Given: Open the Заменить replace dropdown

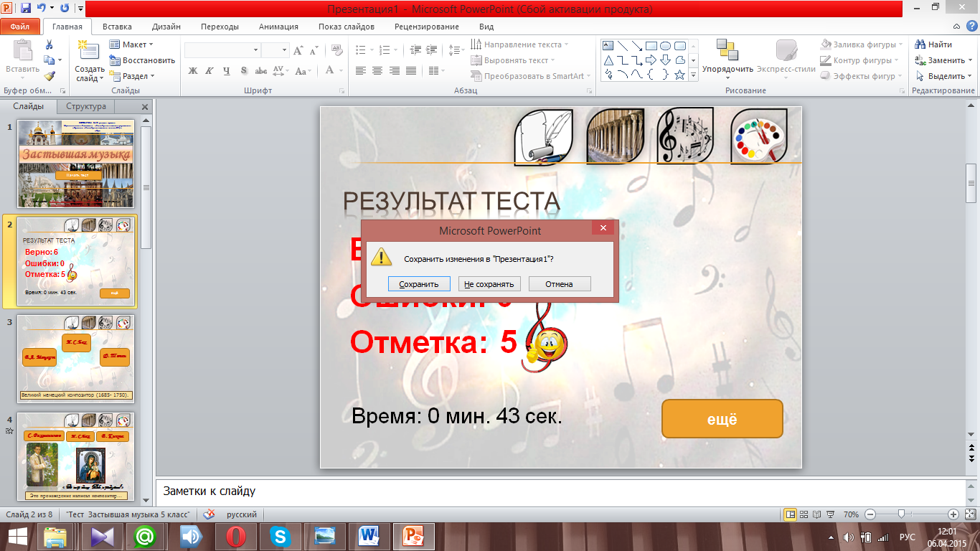Looking at the screenshot, I should point(944,60).
